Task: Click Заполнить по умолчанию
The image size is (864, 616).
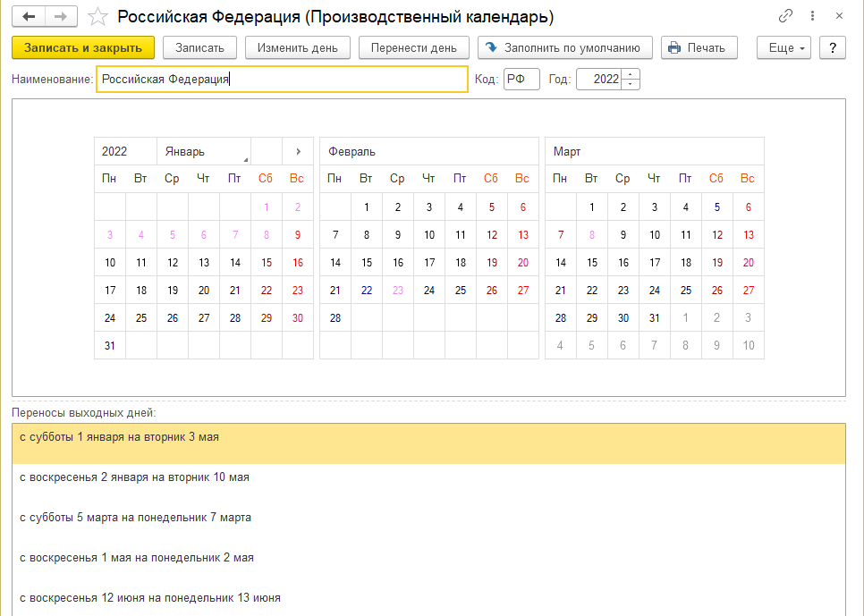Action: [x=564, y=47]
